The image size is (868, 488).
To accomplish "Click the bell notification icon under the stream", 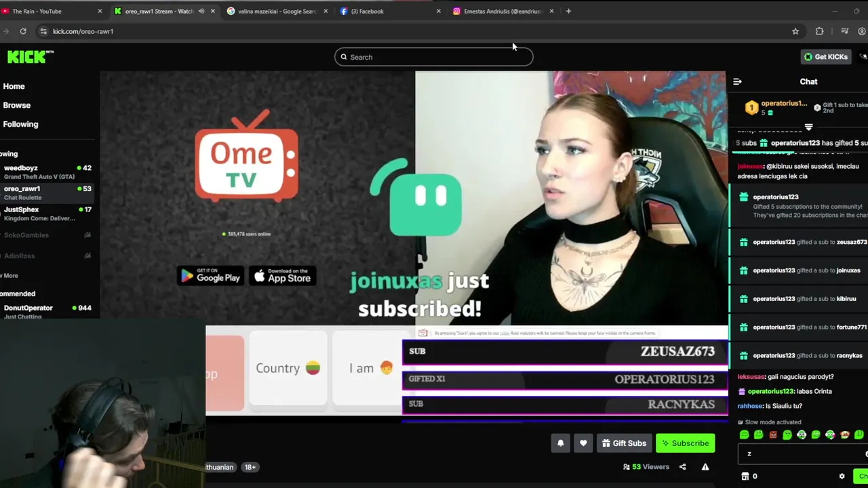I will (560, 443).
